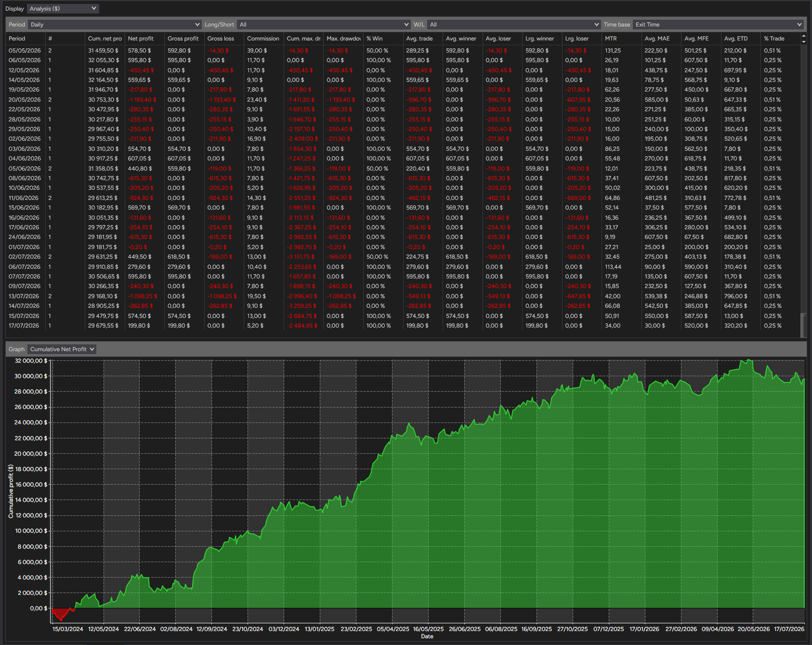Click the % Win column header
Image resolution: width=812 pixels, height=645 pixels.
point(383,39)
